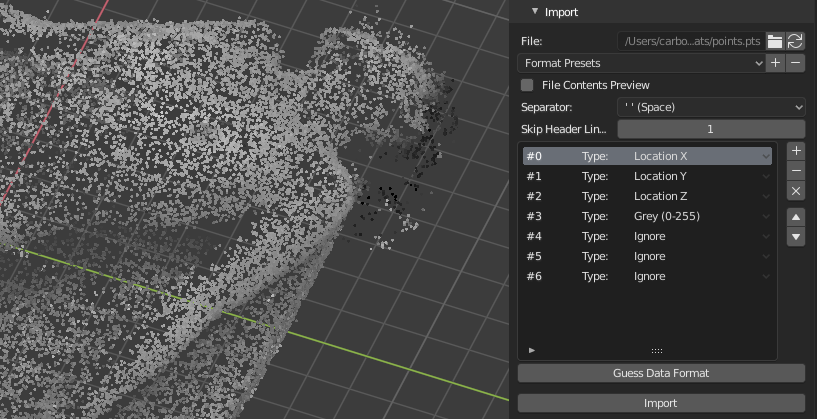Remove the selected format preset

click(x=795, y=63)
